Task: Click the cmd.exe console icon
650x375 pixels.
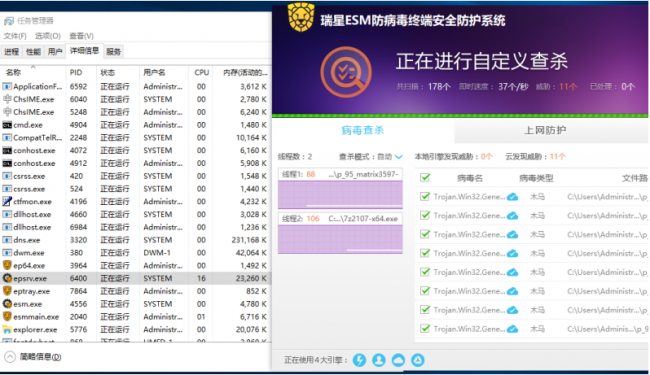Action: tap(7, 125)
